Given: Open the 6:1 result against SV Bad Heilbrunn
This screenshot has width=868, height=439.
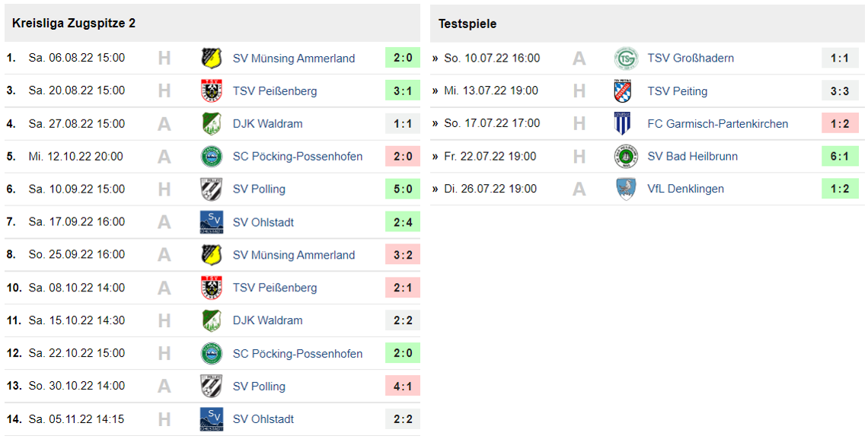Looking at the screenshot, I should click(x=840, y=156).
